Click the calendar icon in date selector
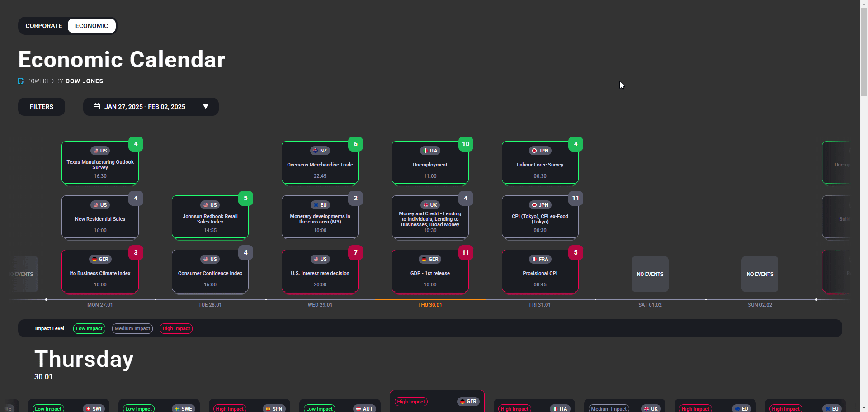This screenshot has height=412, width=868. [97, 107]
